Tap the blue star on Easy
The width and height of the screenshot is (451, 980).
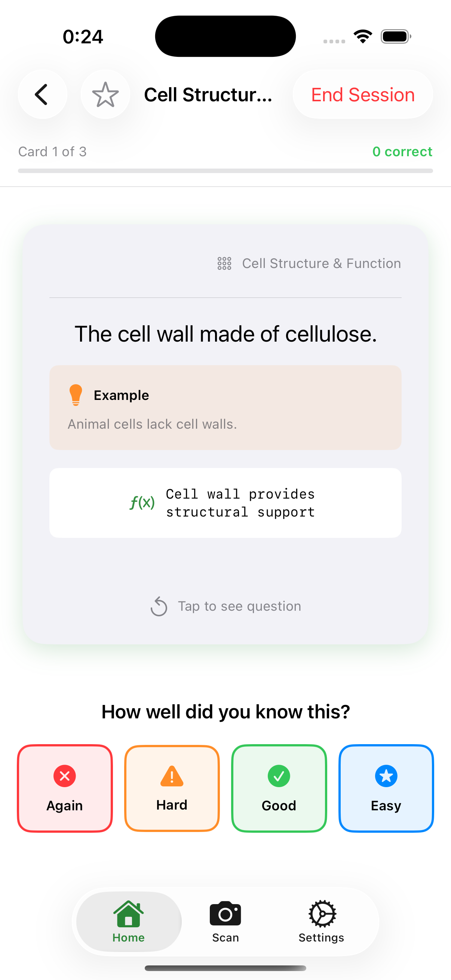386,776
